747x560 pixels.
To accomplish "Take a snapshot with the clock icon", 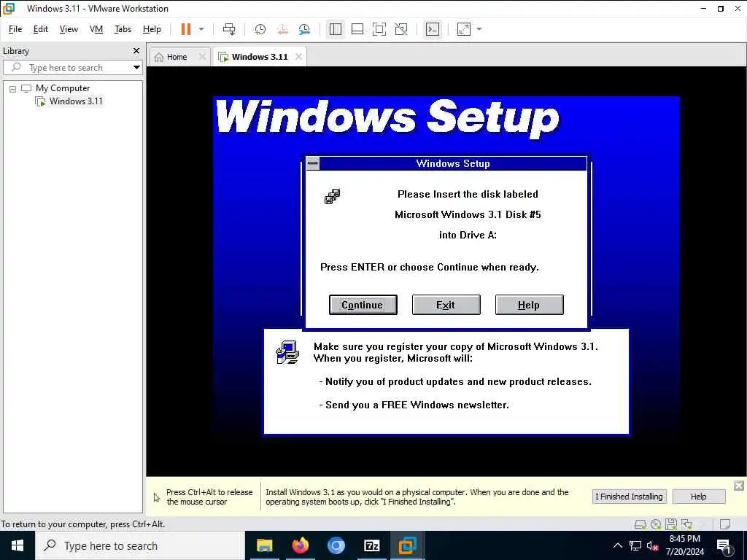I will [260, 29].
